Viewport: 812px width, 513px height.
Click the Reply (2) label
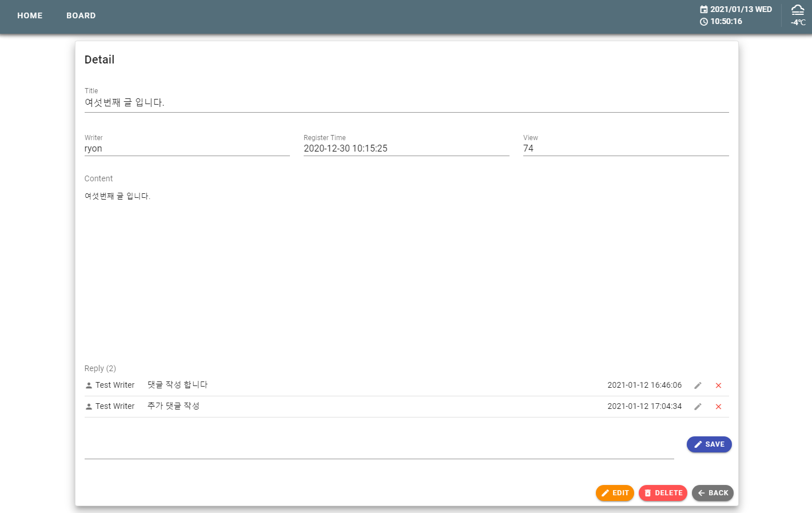(100, 368)
